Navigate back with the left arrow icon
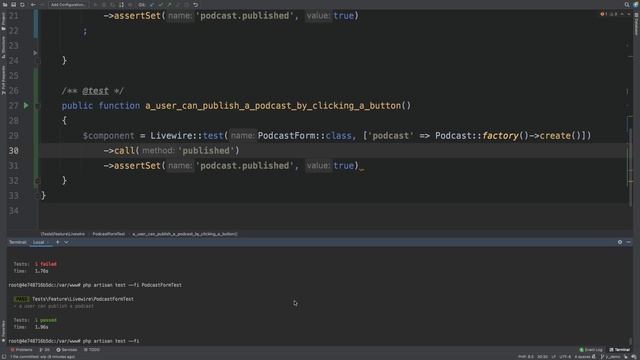Image resolution: width=640 pixels, height=360 pixels. tap(33, 4)
